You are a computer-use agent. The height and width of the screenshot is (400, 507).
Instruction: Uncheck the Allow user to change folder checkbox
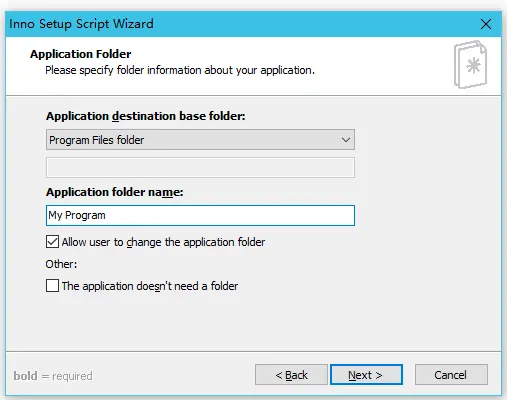click(52, 242)
